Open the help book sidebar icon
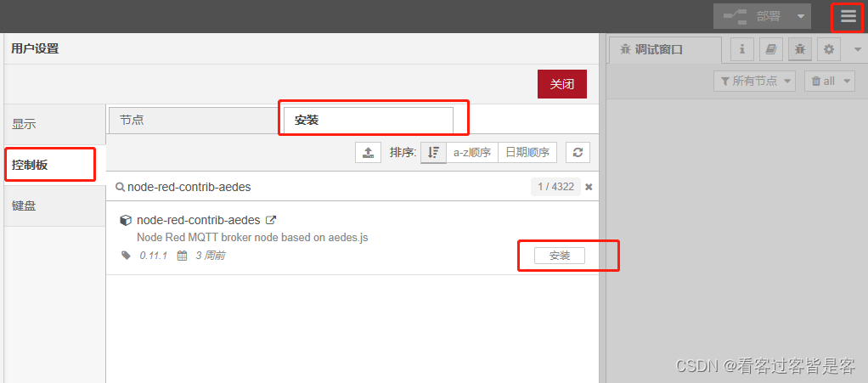This screenshot has width=868, height=383. pos(771,49)
